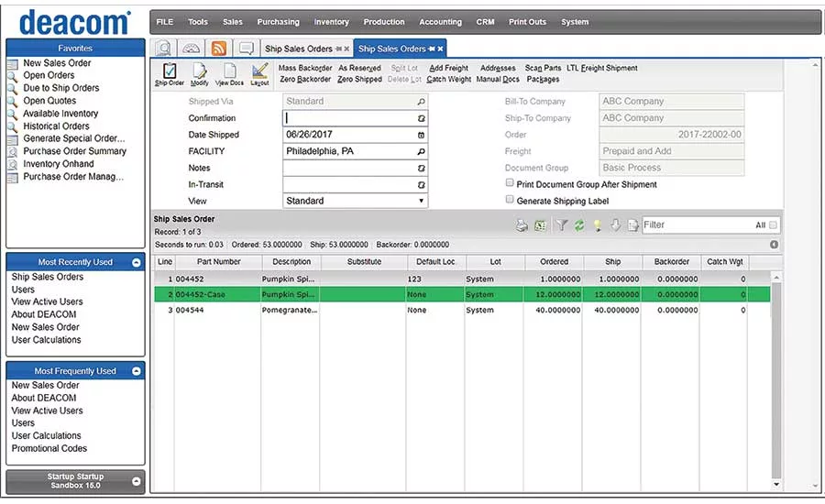Viewport: 825px width, 504px height.
Task: Open New Sales Order in Favorites
Action: click(57, 63)
